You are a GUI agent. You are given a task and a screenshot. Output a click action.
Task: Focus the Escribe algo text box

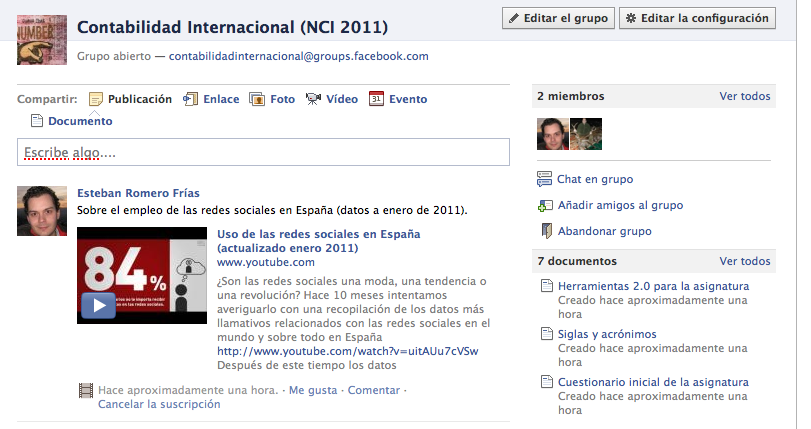(x=263, y=152)
